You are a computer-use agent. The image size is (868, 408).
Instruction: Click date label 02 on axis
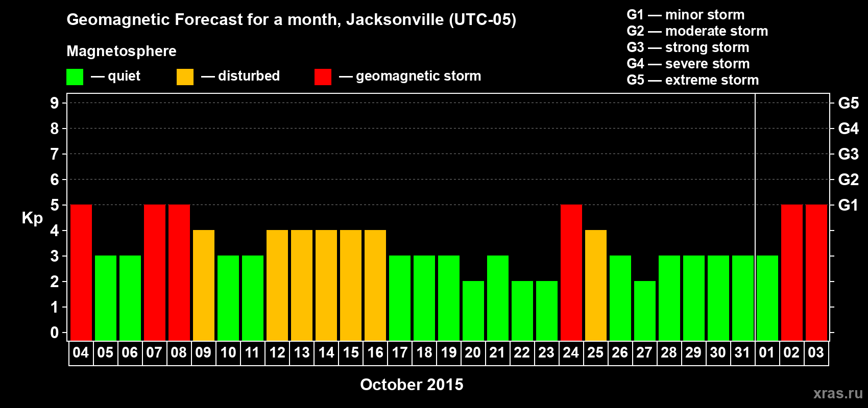click(x=791, y=353)
